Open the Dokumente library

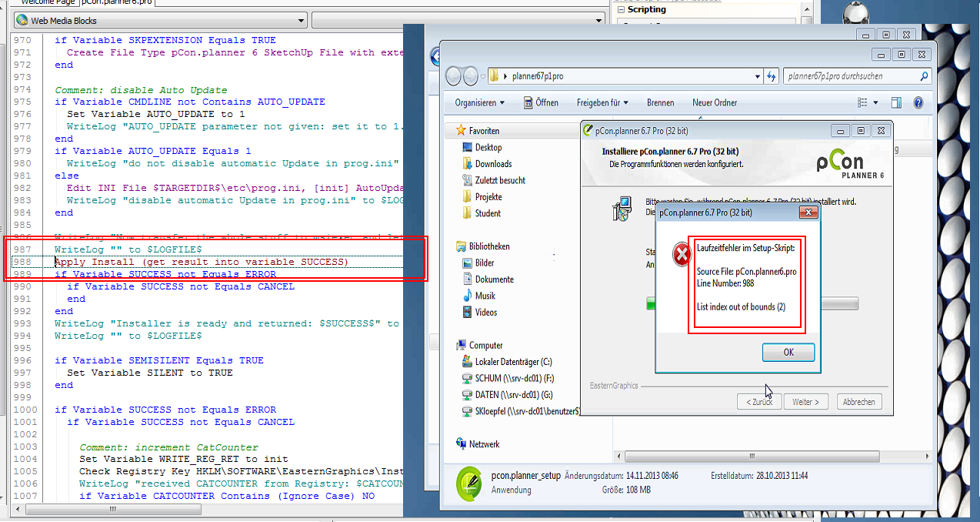click(x=488, y=279)
